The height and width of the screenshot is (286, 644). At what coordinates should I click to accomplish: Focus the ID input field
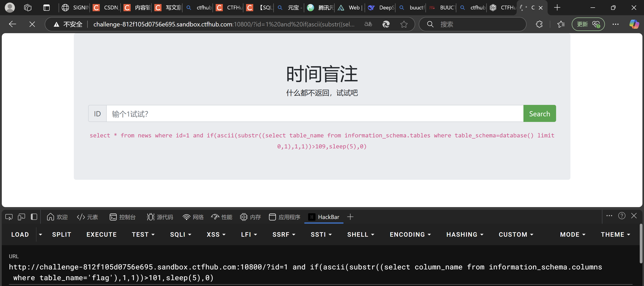(x=315, y=114)
